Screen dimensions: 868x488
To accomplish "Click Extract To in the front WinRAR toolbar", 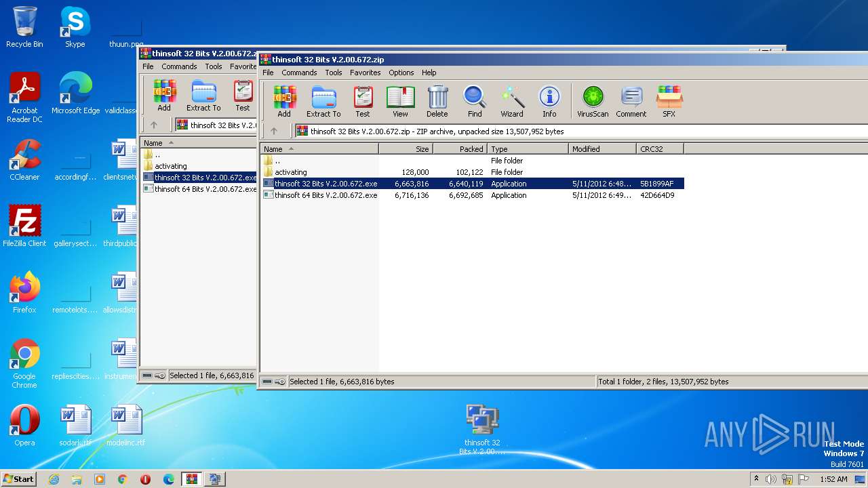I will [323, 102].
